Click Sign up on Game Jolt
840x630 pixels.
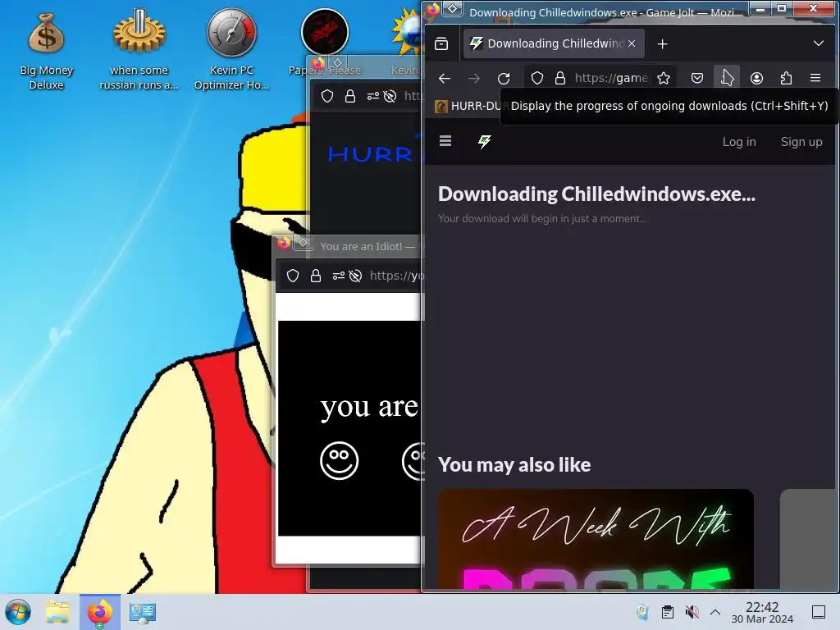(801, 142)
